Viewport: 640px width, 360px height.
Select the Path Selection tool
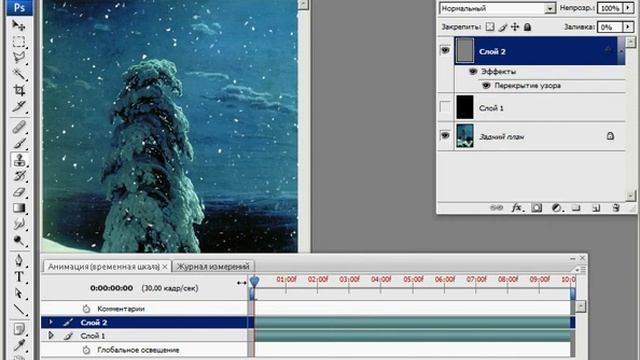pyautogui.click(x=19, y=293)
